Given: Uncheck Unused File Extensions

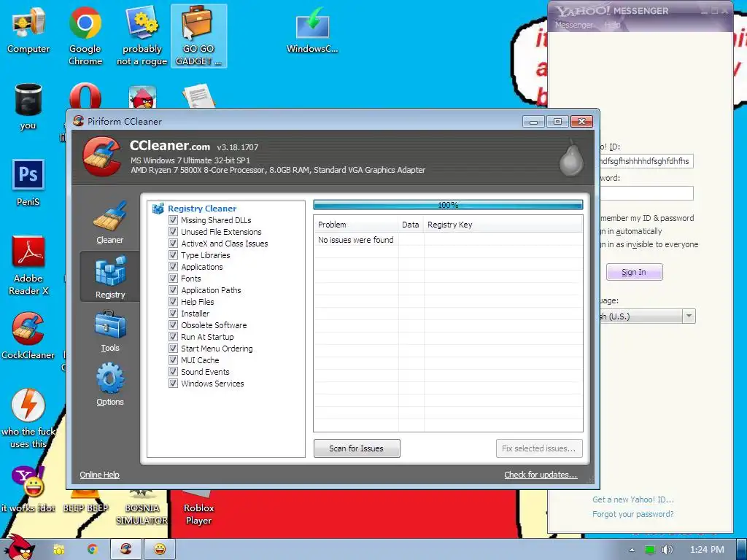Looking at the screenshot, I should [174, 231].
